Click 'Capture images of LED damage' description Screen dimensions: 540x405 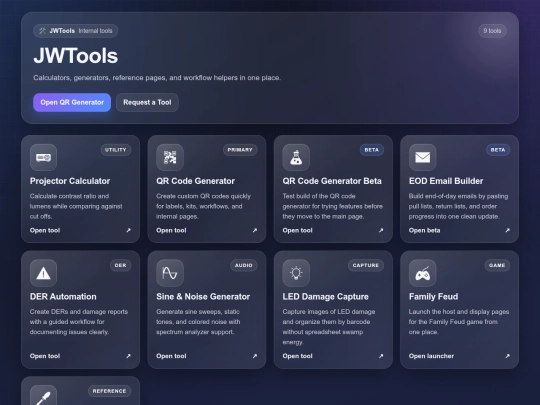[329, 327]
